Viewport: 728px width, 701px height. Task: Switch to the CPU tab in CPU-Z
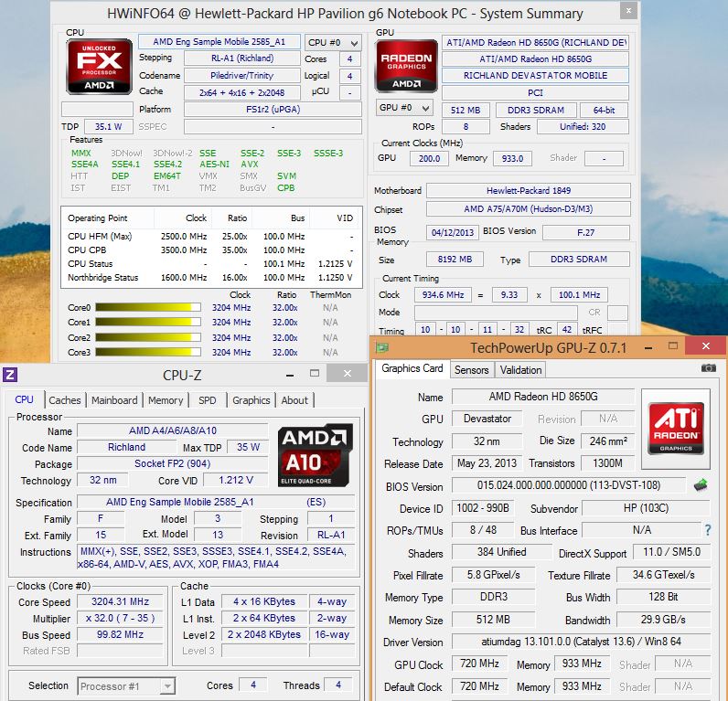24,400
